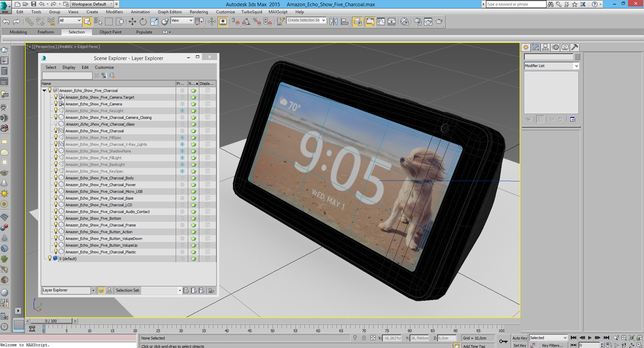Click the Set Key button
This screenshot has height=348, width=644.
point(520,345)
